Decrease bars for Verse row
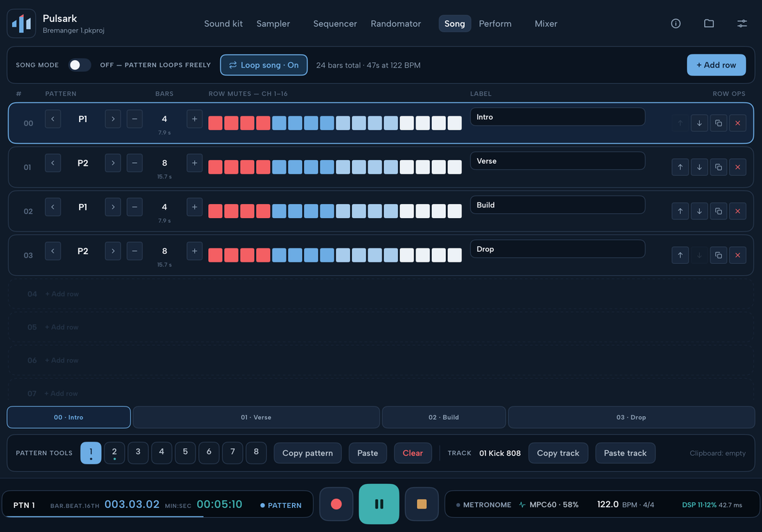Viewport: 762px width, 532px height. point(135,163)
